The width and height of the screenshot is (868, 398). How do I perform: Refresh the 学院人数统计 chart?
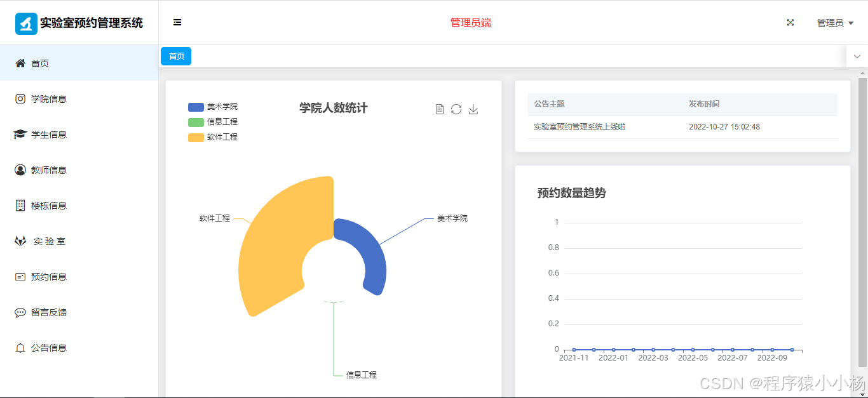pyautogui.click(x=456, y=109)
